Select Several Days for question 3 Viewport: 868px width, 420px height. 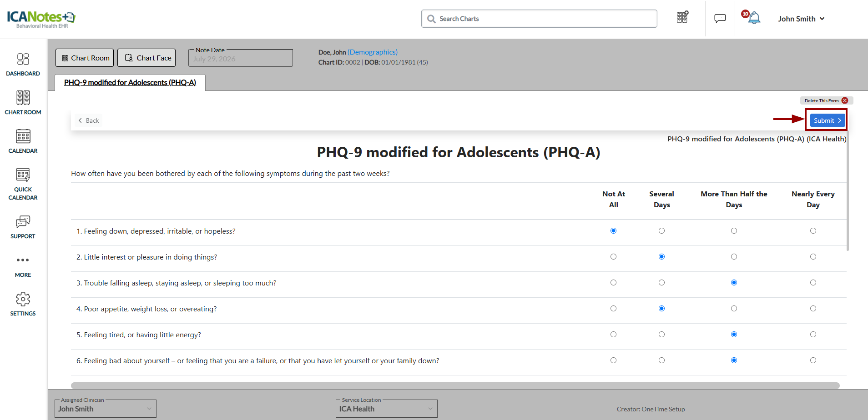point(661,283)
